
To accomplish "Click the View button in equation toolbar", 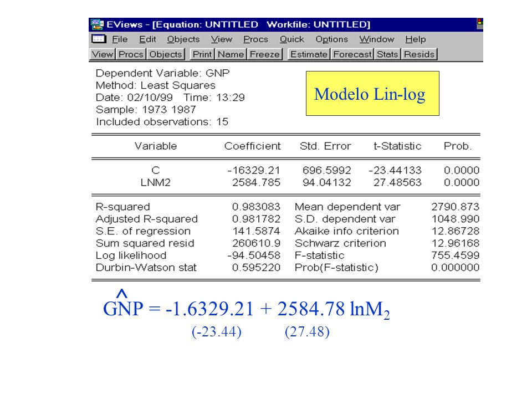I will point(103,54).
